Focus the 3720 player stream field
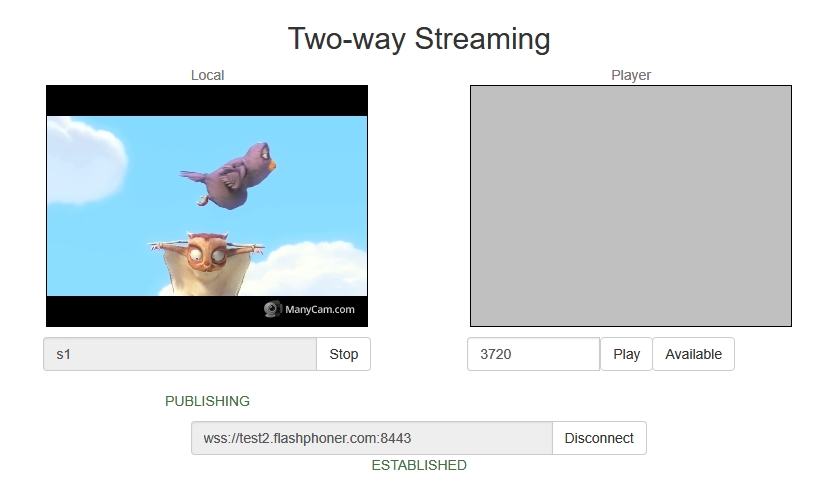 533,354
